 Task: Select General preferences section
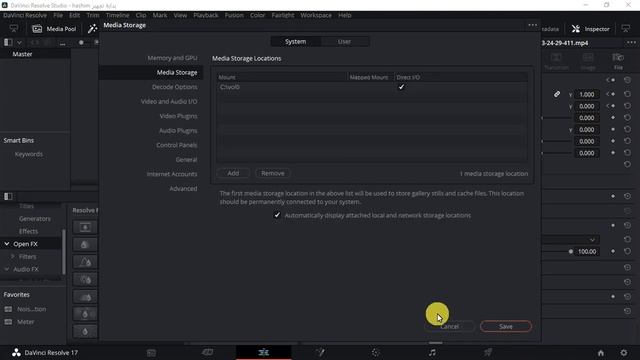pos(186,160)
